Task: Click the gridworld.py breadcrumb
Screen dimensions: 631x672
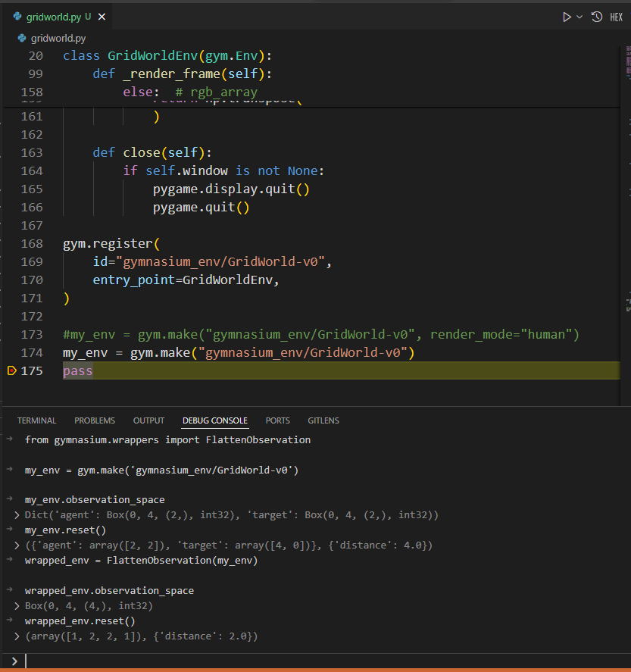Action: [58, 38]
